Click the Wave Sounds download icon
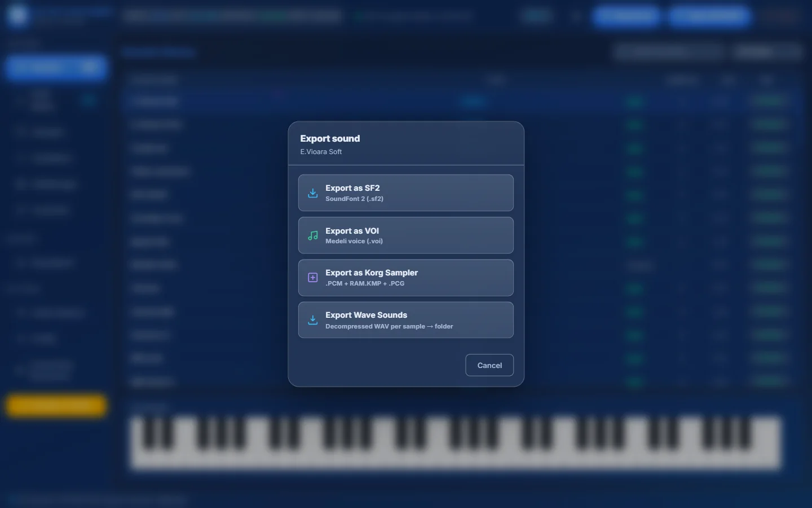Screen dimensions: 812x508 313,320
